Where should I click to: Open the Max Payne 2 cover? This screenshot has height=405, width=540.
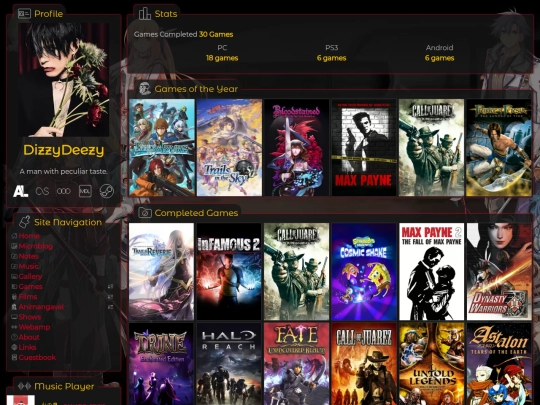pos(431,271)
